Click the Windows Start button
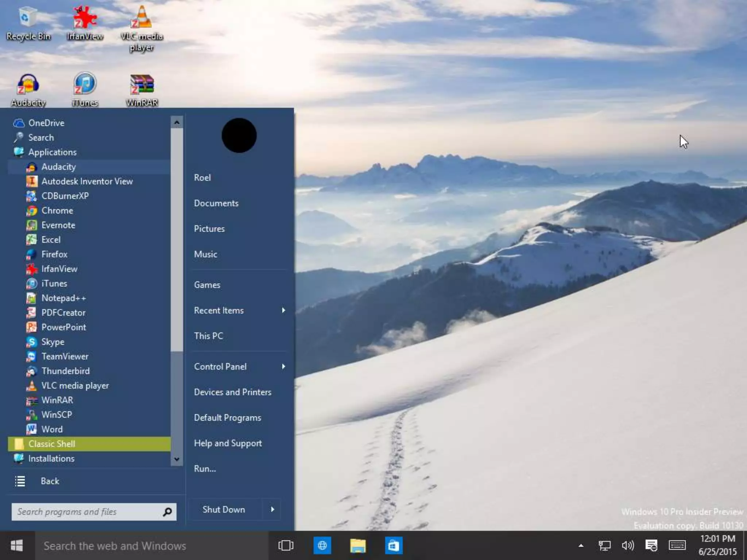The image size is (747, 560). [x=17, y=546]
